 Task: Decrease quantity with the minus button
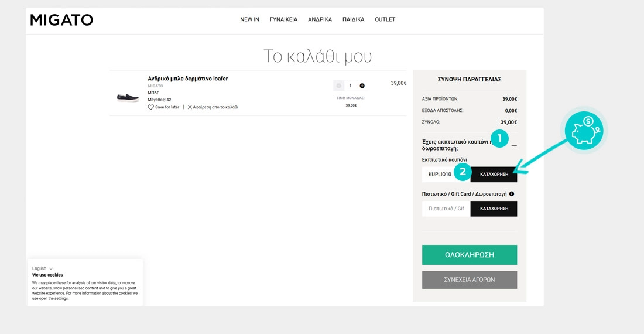338,86
